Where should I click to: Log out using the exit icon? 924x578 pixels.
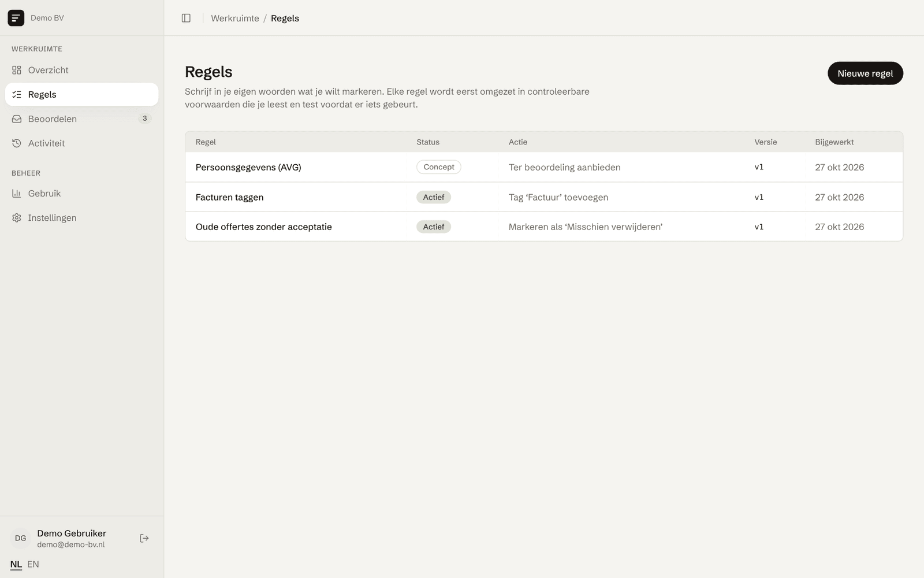pos(144,538)
